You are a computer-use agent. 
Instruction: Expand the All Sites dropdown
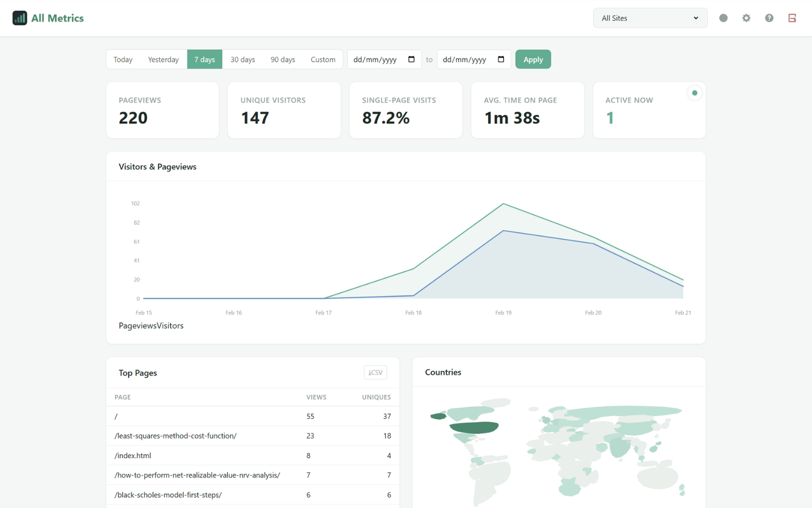pos(650,18)
